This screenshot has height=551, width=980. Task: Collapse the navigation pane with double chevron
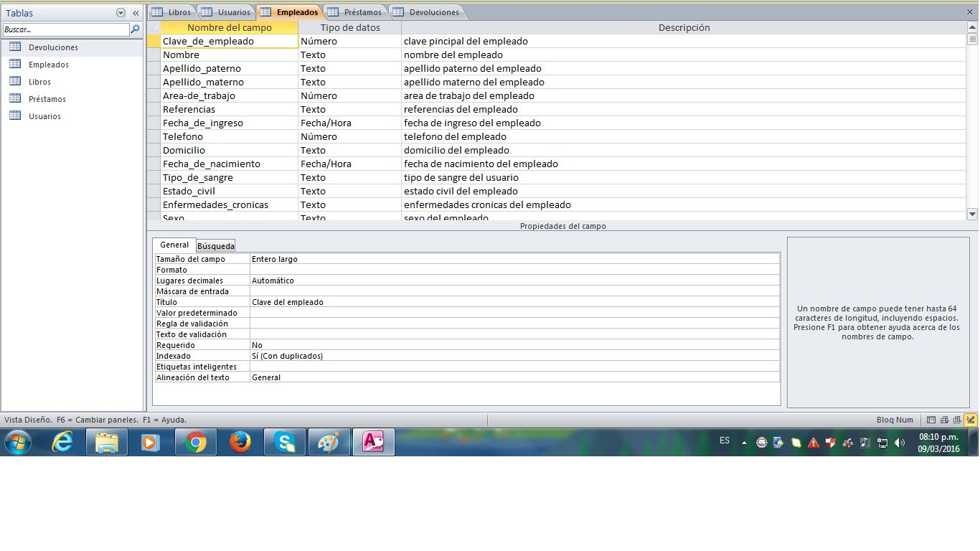click(x=136, y=13)
